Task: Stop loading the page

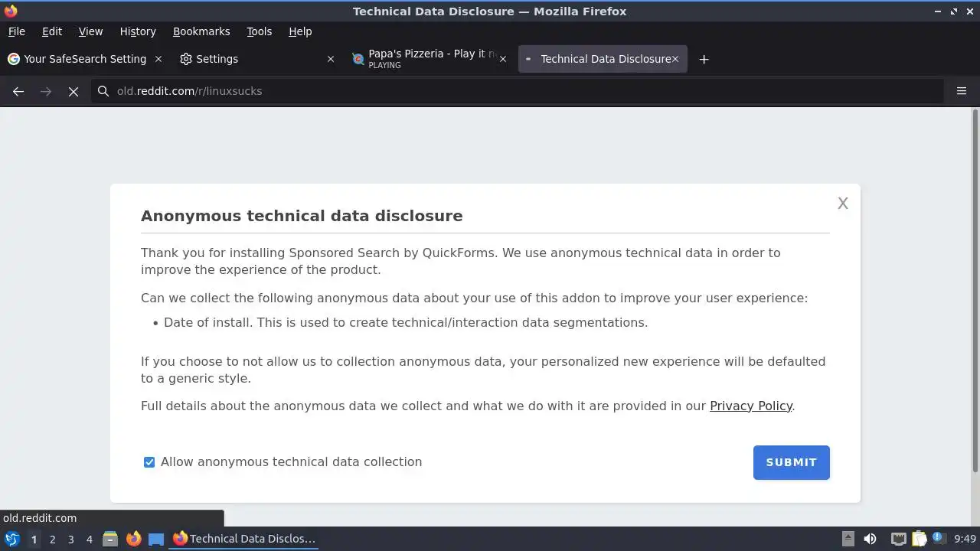Action: [x=73, y=91]
